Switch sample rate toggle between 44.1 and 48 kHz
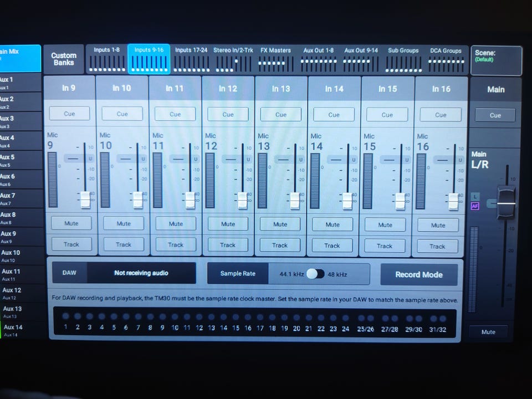This screenshot has height=399, width=532. pos(315,274)
